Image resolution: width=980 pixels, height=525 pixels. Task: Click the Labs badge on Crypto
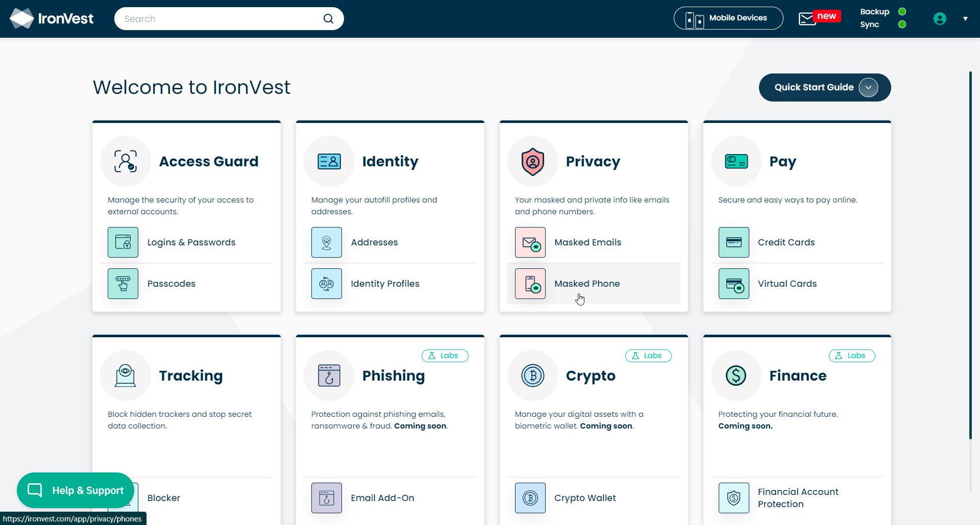648,356
